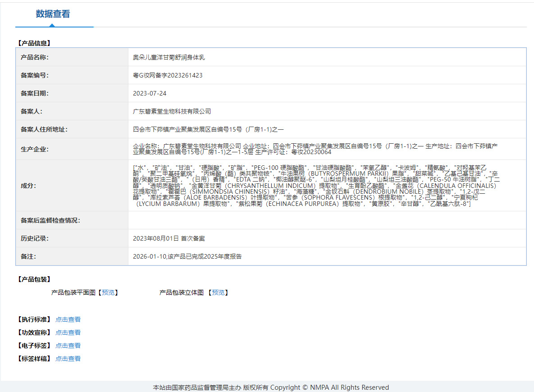
Task: Select the 数据查看 tab
Action: [x=53, y=14]
